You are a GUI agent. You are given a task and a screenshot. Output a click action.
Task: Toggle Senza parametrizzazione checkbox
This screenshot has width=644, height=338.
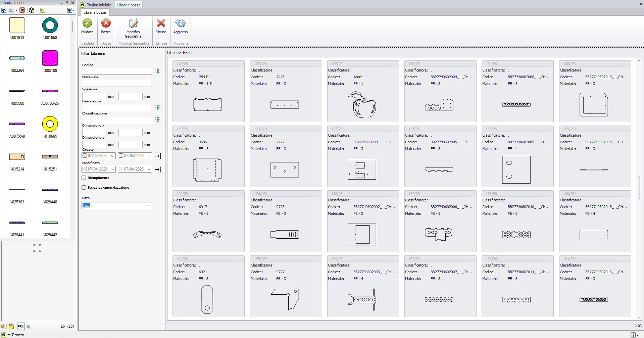84,188
